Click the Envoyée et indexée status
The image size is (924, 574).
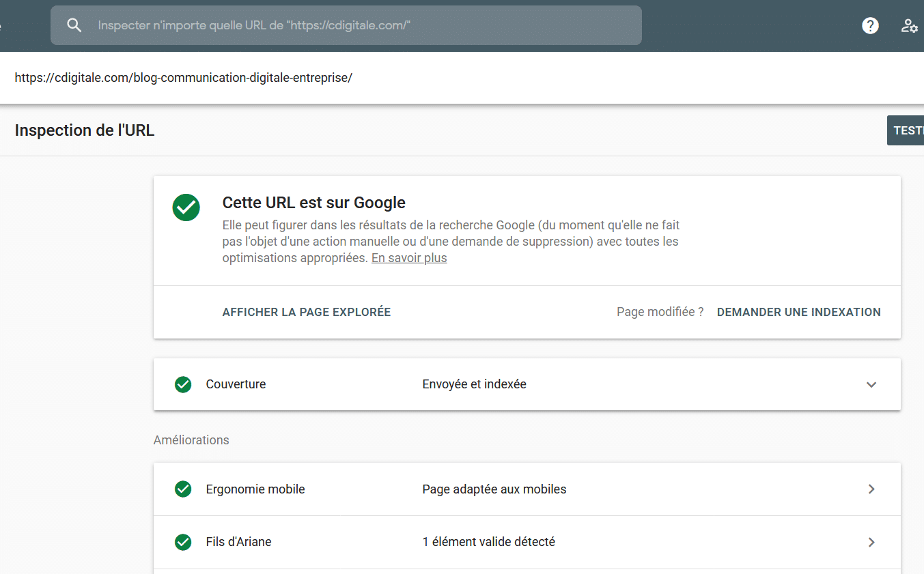click(x=475, y=384)
